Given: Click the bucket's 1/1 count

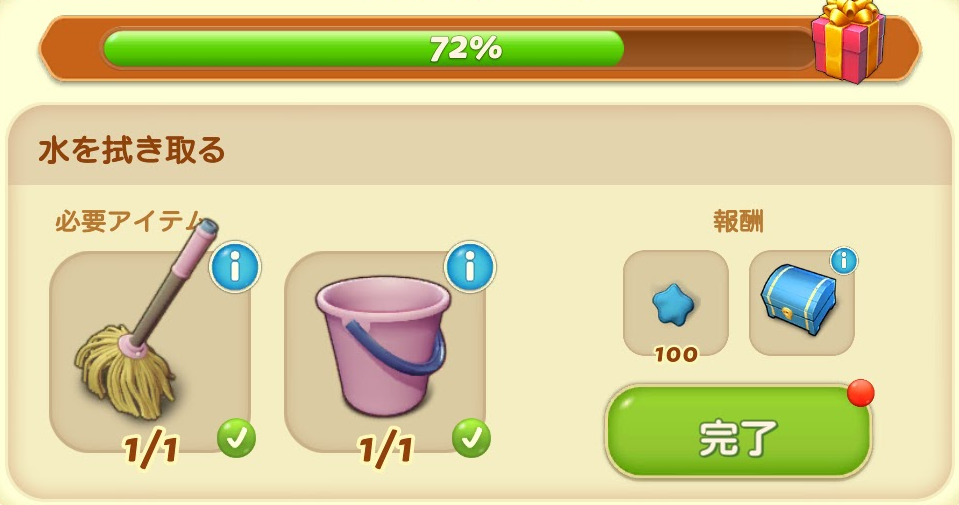Looking at the screenshot, I should [x=385, y=451].
